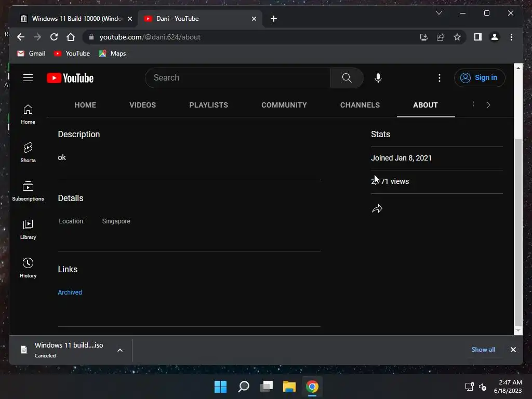532x399 pixels.
Task: Click the address bar URL
Action: point(150,37)
